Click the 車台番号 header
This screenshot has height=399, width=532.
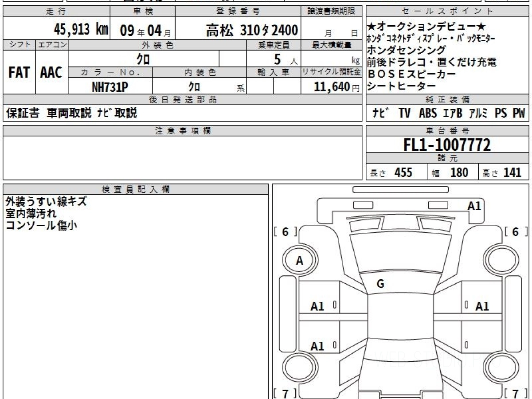tap(447, 131)
